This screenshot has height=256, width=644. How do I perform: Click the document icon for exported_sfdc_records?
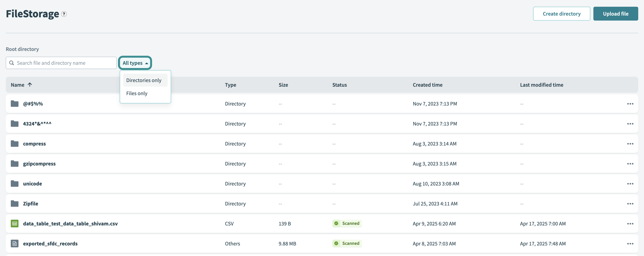point(14,243)
